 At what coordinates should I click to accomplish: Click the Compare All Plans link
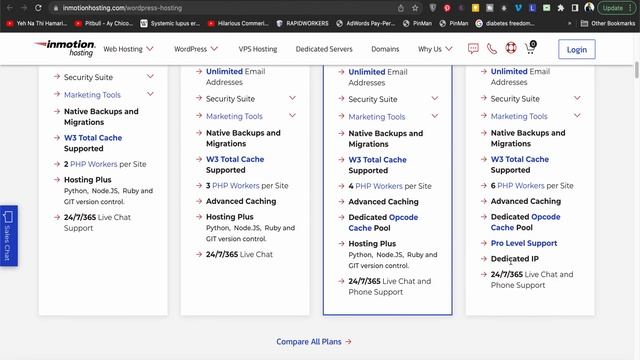(313, 342)
